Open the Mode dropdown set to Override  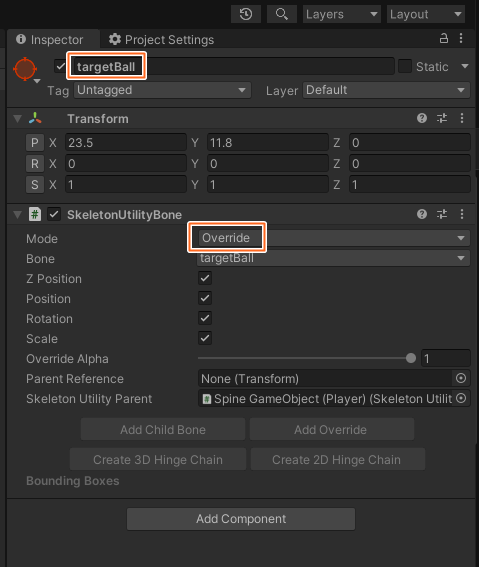click(334, 238)
